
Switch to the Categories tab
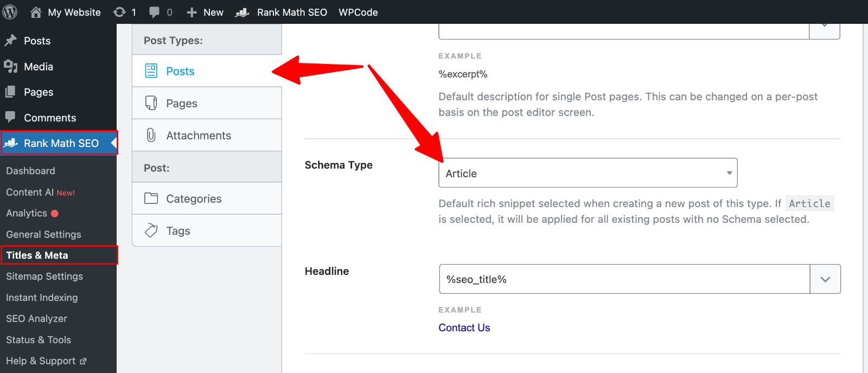tap(207, 198)
